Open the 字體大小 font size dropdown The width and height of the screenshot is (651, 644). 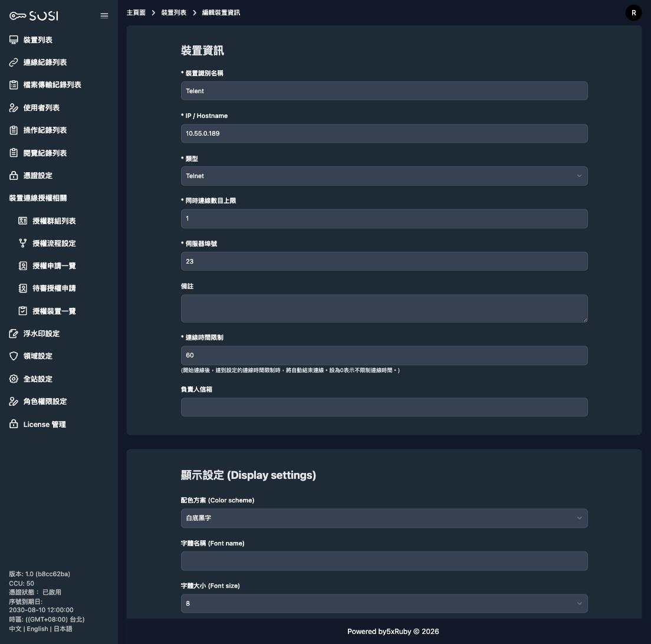[x=384, y=603]
